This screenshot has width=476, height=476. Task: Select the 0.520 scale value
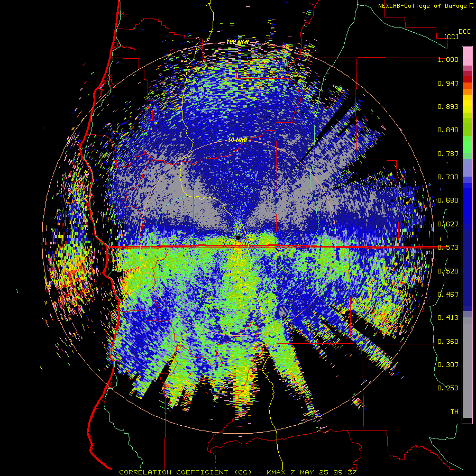[x=448, y=271]
